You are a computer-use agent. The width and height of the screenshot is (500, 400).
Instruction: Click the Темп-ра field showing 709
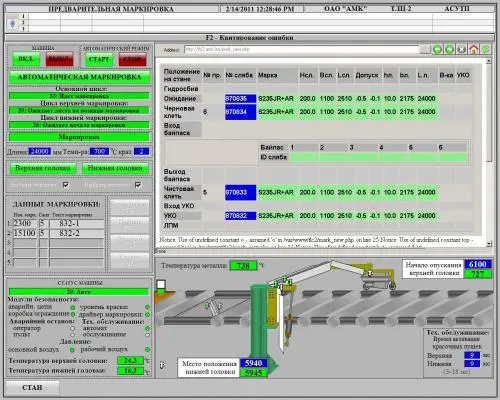99,152
